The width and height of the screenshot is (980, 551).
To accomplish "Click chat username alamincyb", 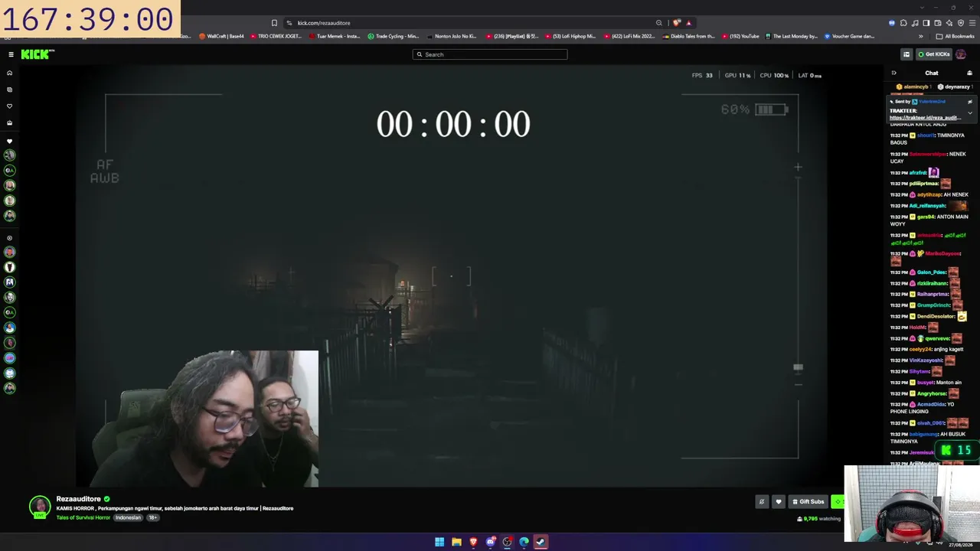I will pyautogui.click(x=916, y=87).
